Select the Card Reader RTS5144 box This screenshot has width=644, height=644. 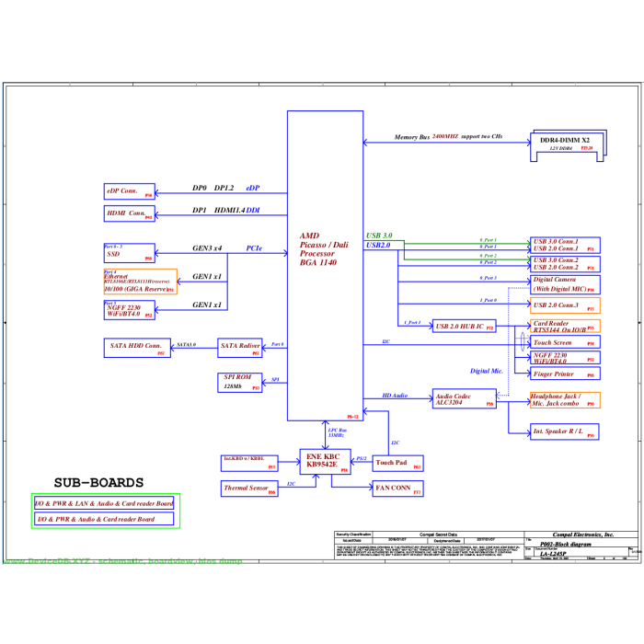tap(565, 326)
